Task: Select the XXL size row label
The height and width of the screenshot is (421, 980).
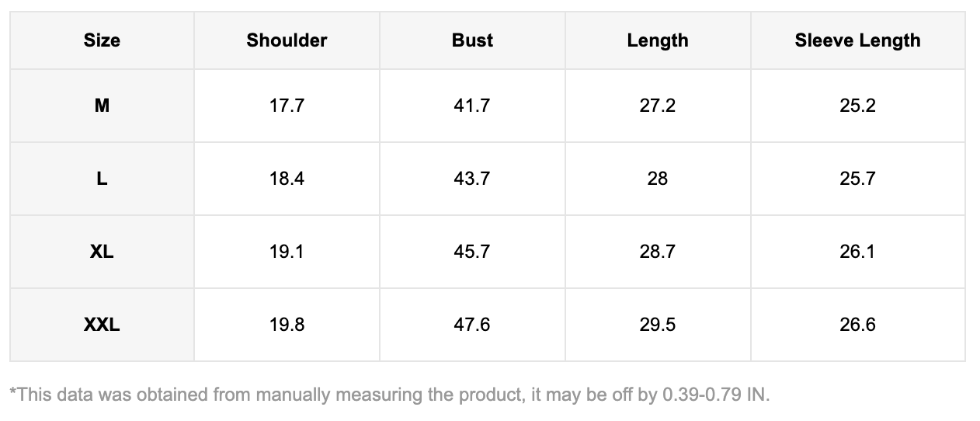Action: [102, 325]
